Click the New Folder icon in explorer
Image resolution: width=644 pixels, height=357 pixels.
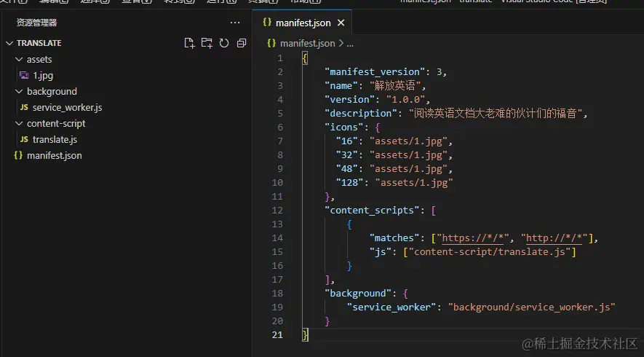pos(207,43)
